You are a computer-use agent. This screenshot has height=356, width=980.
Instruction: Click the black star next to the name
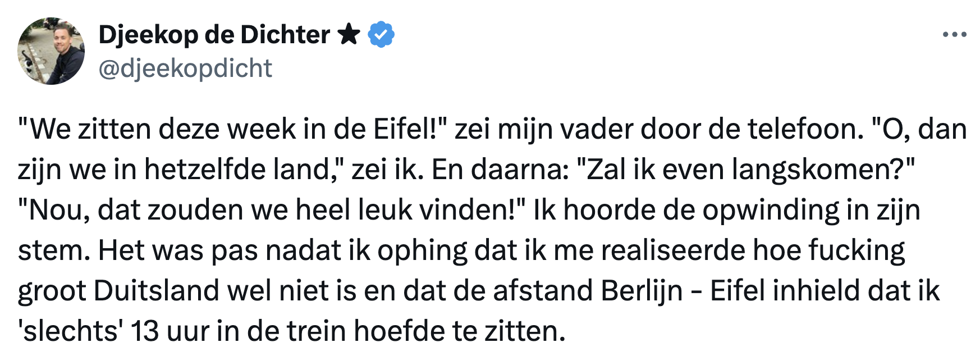click(349, 35)
